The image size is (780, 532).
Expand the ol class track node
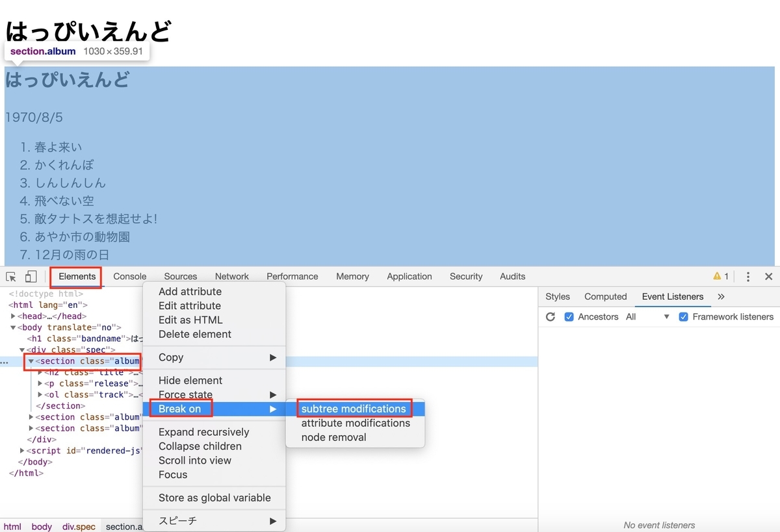click(40, 394)
